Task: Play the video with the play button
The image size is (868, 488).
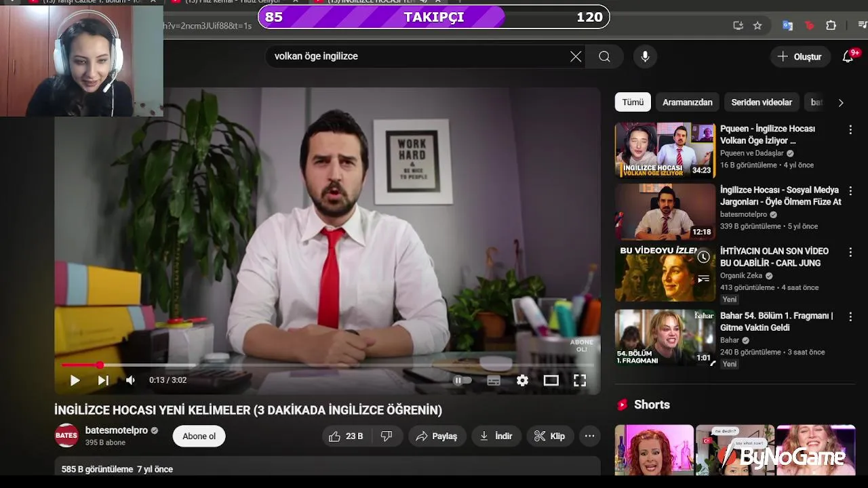Action: click(x=75, y=380)
